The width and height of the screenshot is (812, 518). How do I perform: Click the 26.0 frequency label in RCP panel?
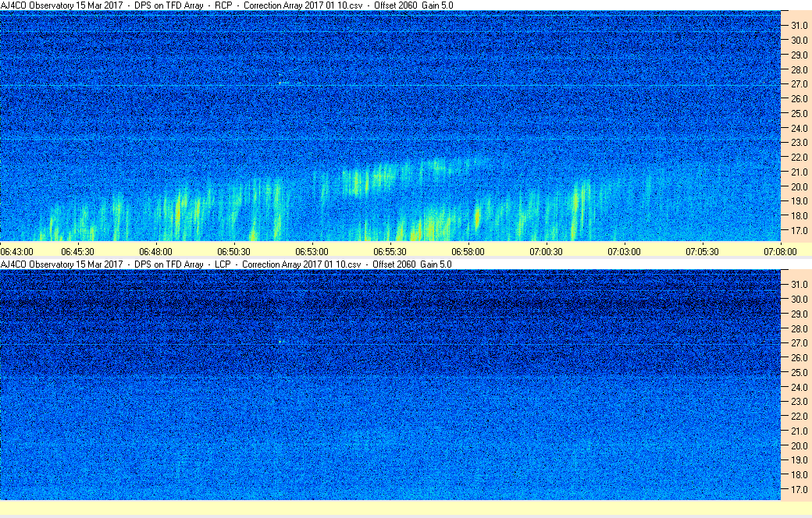(x=799, y=98)
